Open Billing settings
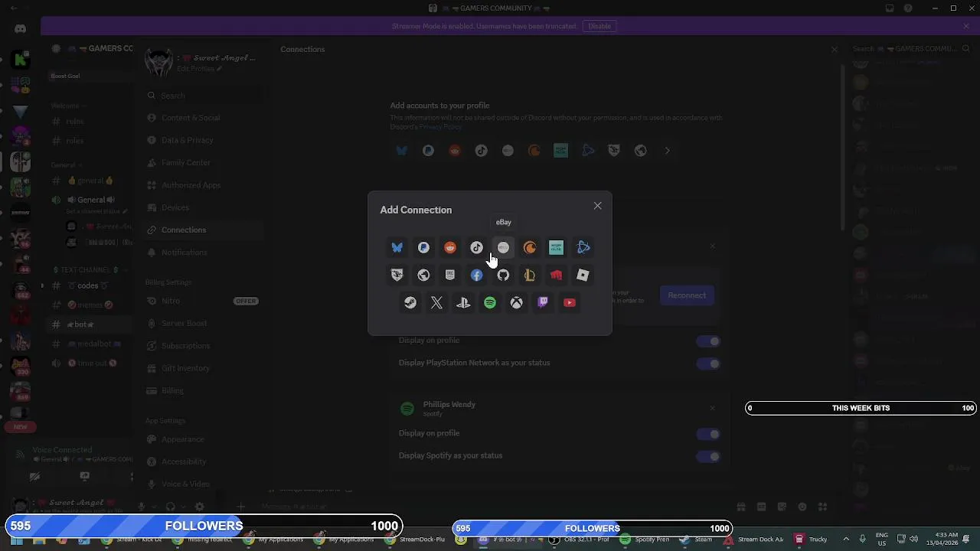 202,390
